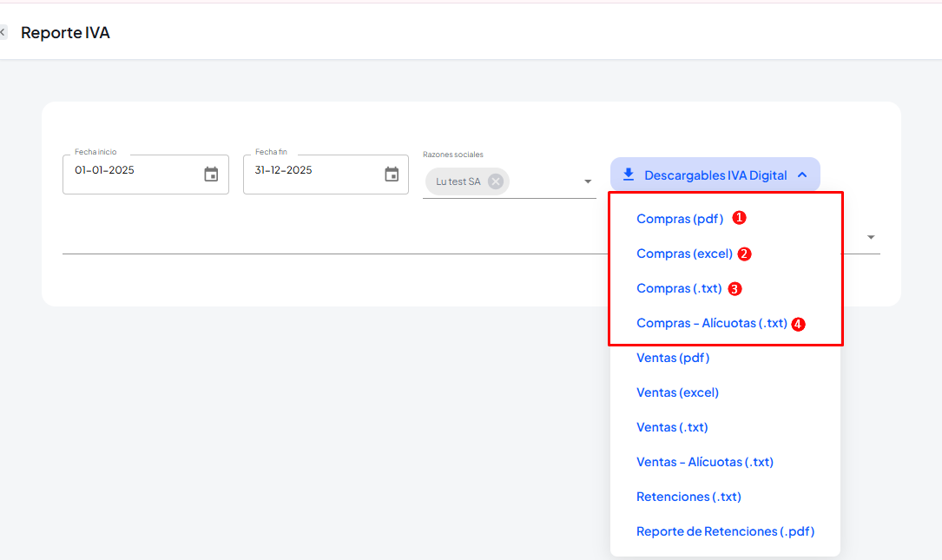Click the Fecha inicio date field

click(x=130, y=171)
